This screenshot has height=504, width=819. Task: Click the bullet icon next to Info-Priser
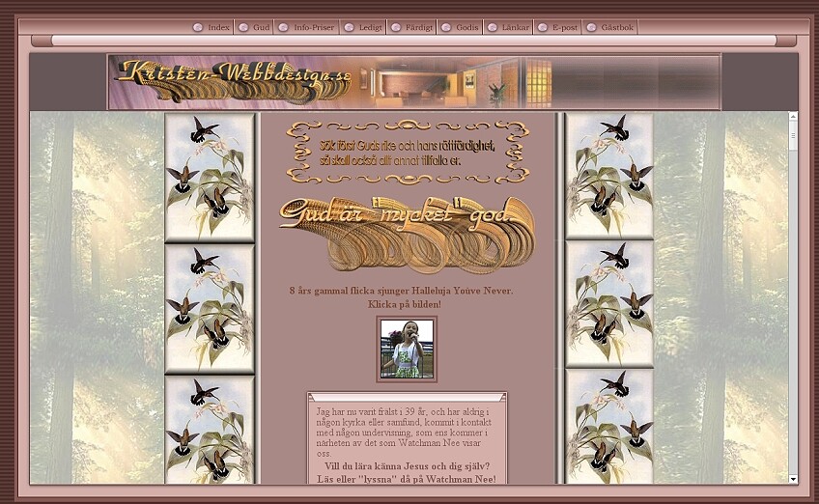point(283,28)
